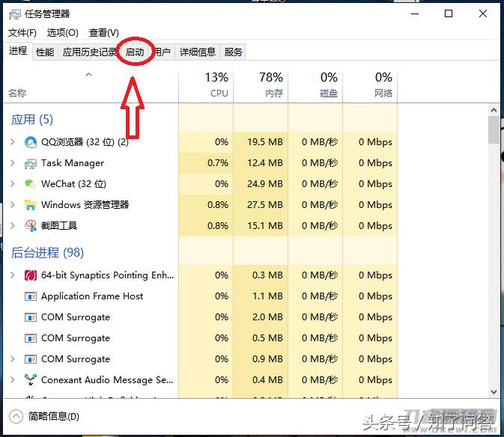Minimize the 任务管理器 window
The height and width of the screenshot is (437, 504).
click(415, 13)
